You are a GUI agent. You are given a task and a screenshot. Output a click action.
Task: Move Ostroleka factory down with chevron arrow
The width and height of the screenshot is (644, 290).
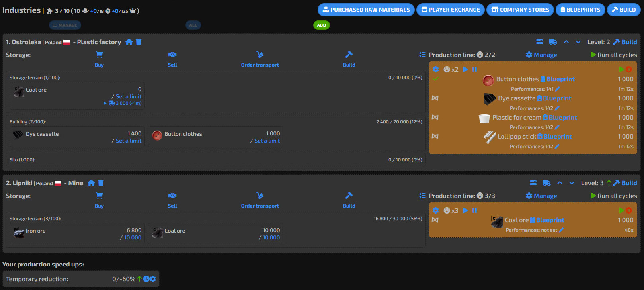578,42
